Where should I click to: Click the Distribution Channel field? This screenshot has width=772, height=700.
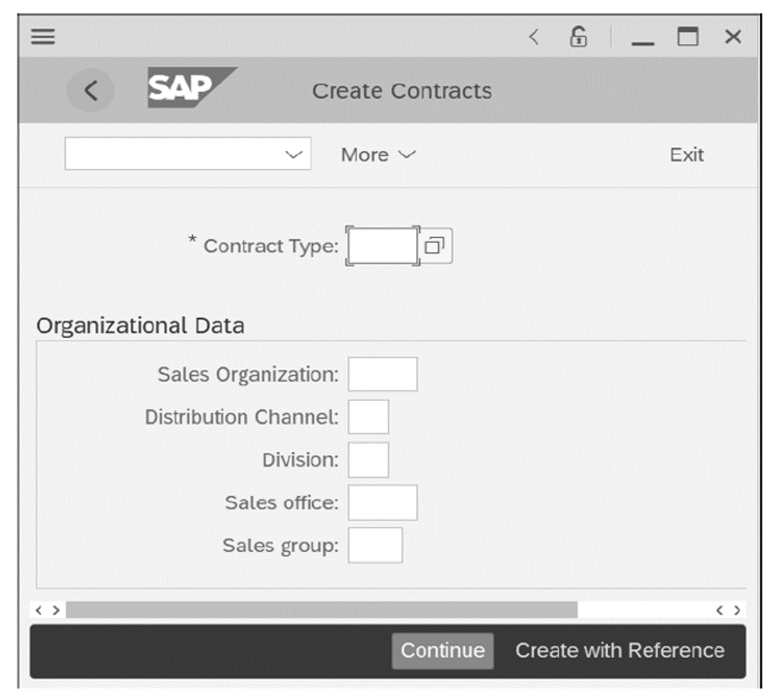[368, 416]
